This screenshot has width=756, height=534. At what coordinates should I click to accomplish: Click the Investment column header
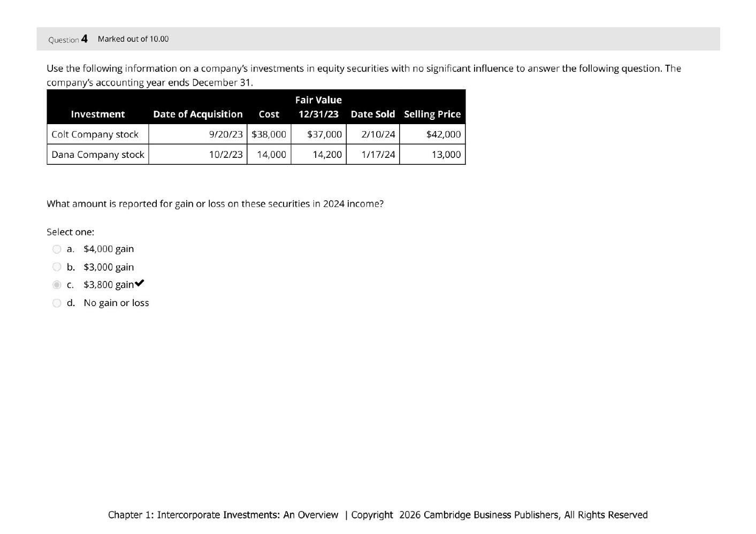point(98,114)
